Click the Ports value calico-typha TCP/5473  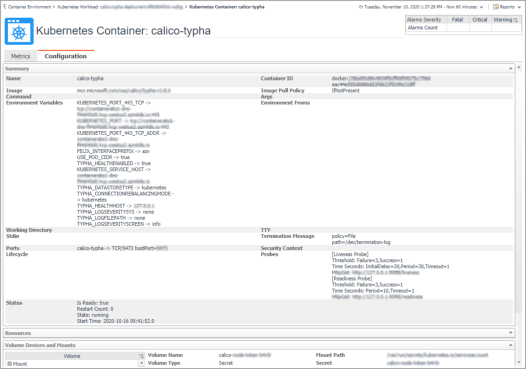pos(122,249)
